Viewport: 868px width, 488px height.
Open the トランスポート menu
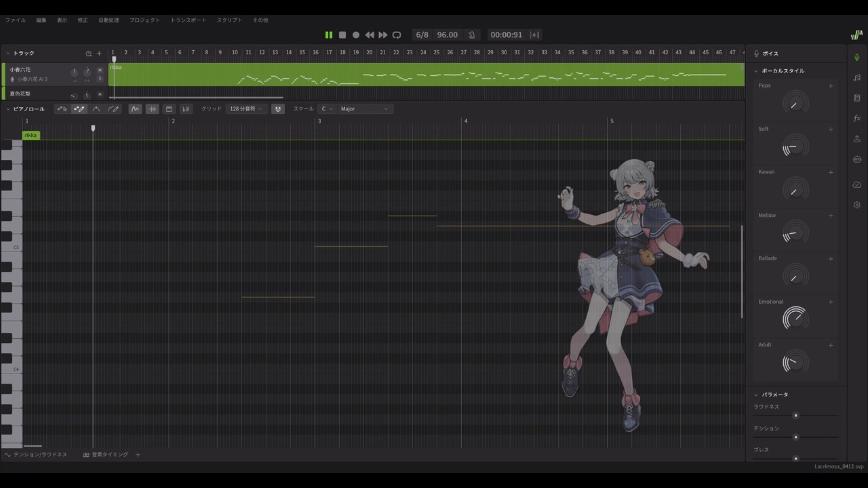(189, 20)
